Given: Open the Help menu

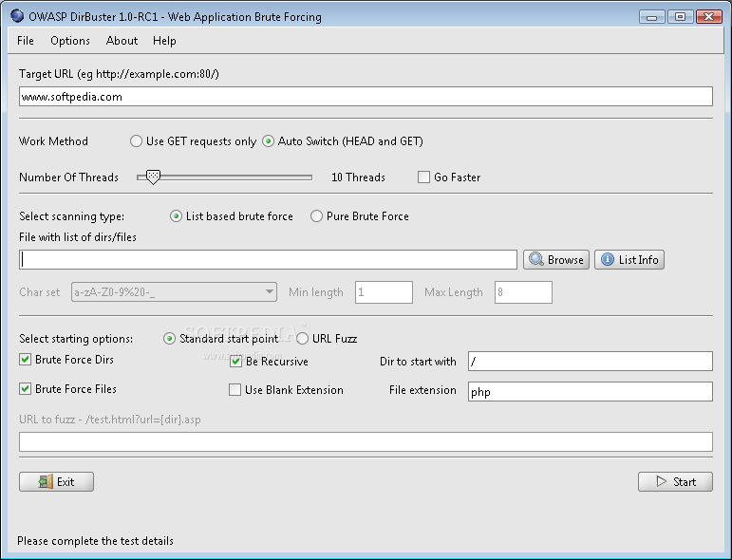Looking at the screenshot, I should (x=164, y=41).
